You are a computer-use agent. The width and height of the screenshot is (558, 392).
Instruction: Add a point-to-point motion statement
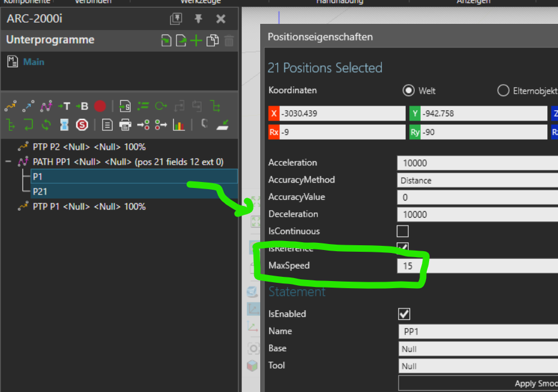coord(11,106)
